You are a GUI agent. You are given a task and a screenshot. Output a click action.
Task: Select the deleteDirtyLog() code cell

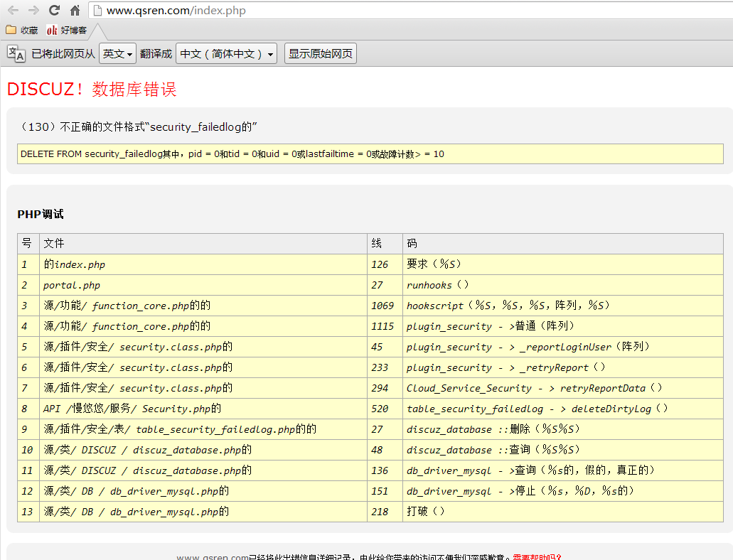pos(563,408)
